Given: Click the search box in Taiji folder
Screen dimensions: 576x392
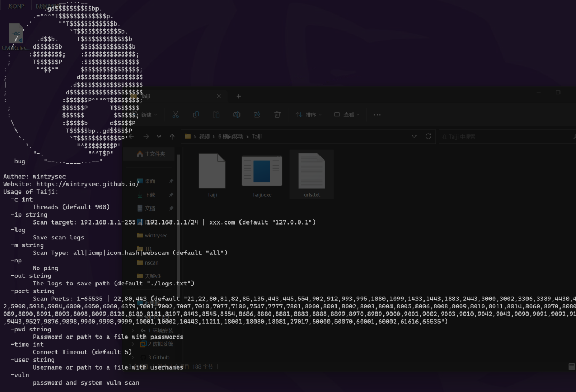Looking at the screenshot, I should tap(501, 137).
